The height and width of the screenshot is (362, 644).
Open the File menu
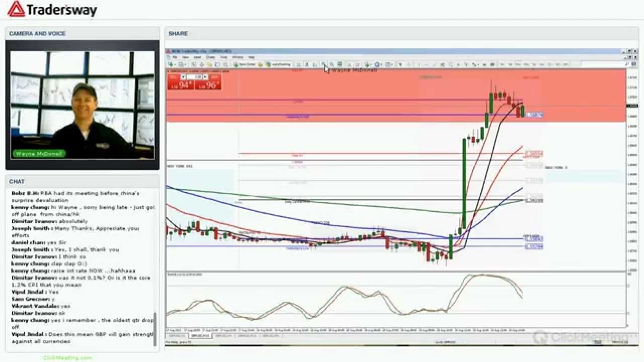pyautogui.click(x=175, y=57)
